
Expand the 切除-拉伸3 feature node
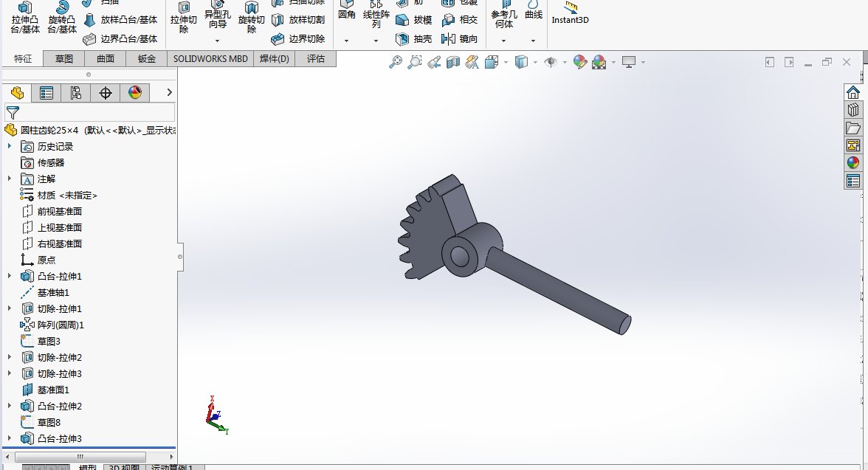tap(10, 373)
